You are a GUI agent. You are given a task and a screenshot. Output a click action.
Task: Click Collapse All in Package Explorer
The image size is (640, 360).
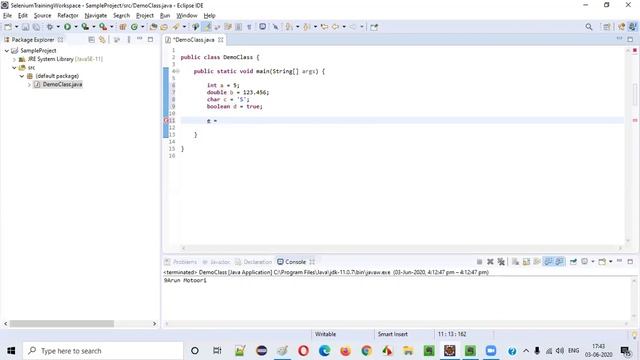tap(91, 40)
